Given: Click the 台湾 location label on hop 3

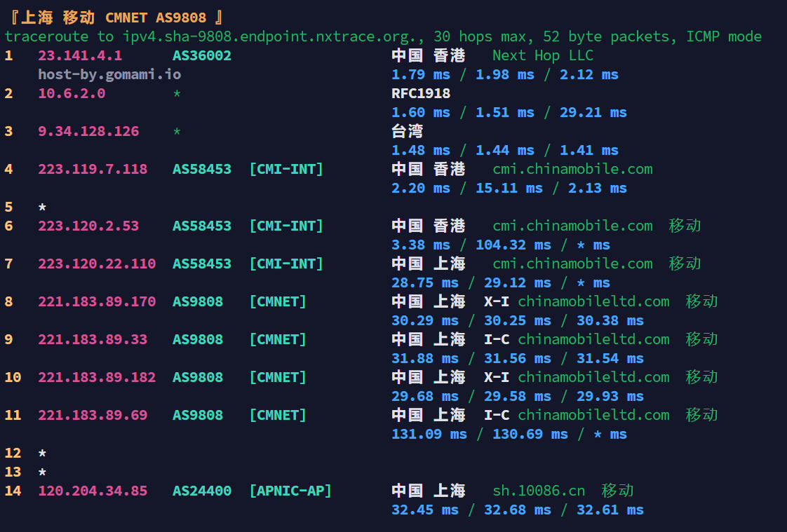Looking at the screenshot, I should point(408,131).
